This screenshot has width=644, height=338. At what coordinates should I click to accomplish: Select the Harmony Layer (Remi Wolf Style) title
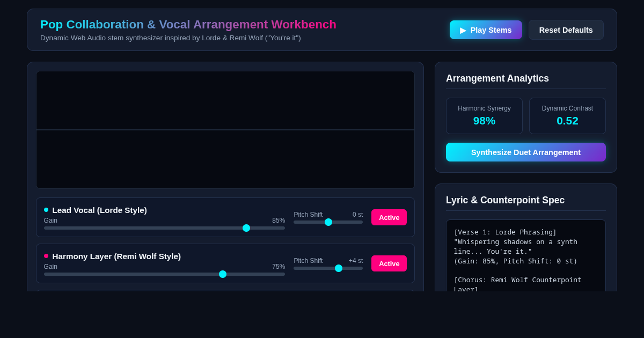116,256
